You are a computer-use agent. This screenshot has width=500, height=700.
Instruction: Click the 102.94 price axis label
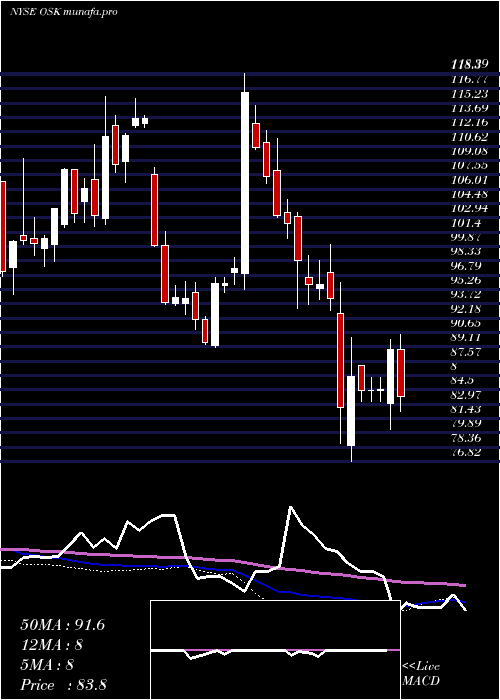coord(469,208)
